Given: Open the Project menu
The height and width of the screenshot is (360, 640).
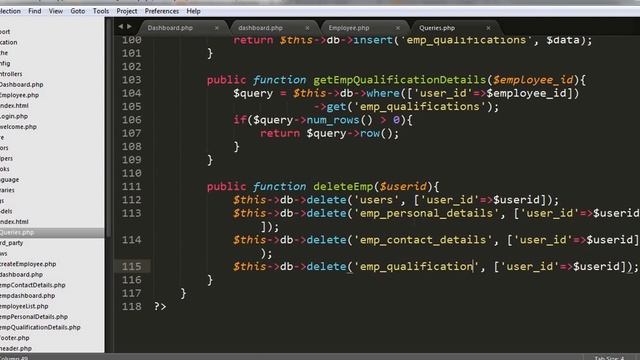Looking at the screenshot, I should click(127, 11).
